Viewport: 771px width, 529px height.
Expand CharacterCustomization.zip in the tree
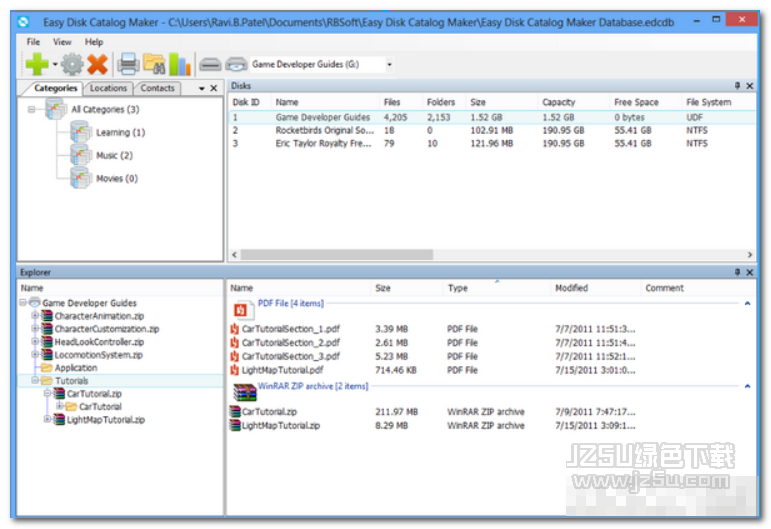point(35,328)
